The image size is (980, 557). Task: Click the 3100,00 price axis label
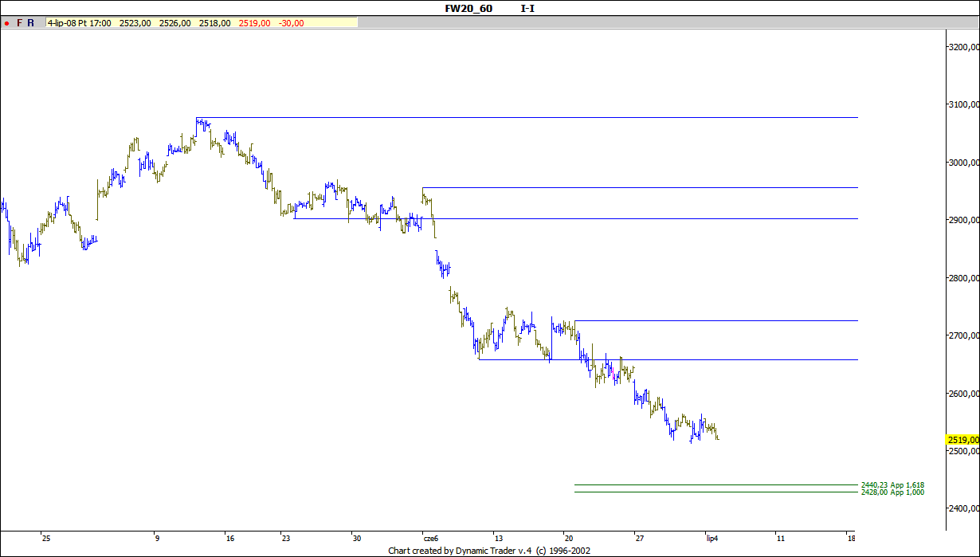pos(963,104)
